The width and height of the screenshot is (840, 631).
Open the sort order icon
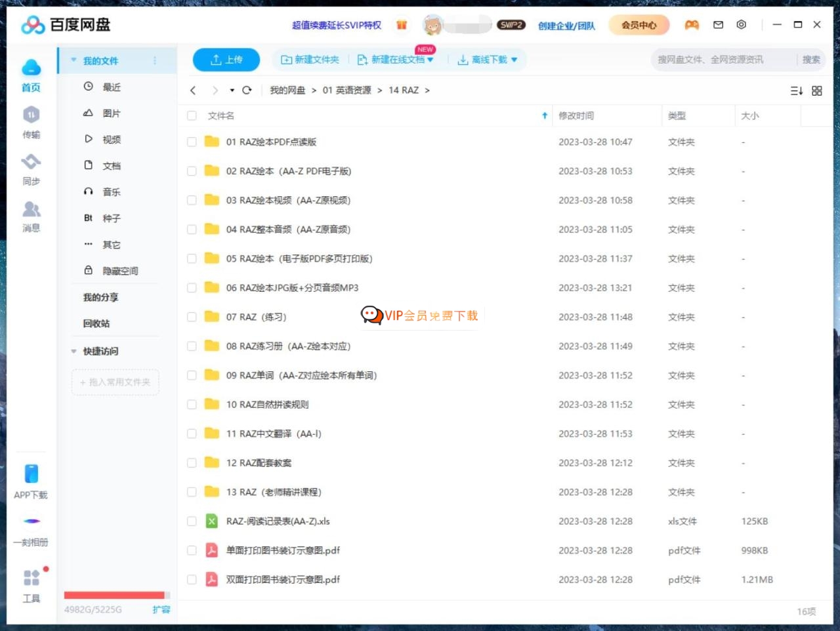[x=797, y=91]
